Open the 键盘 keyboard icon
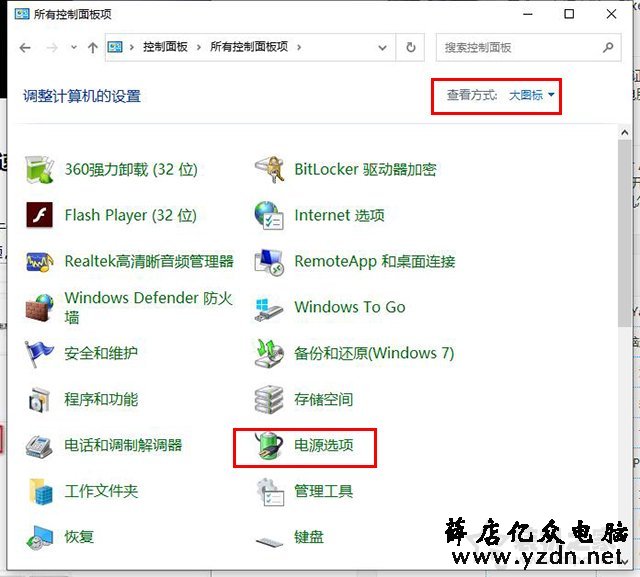Image resolution: width=640 pixels, height=577 pixels. pos(269,542)
